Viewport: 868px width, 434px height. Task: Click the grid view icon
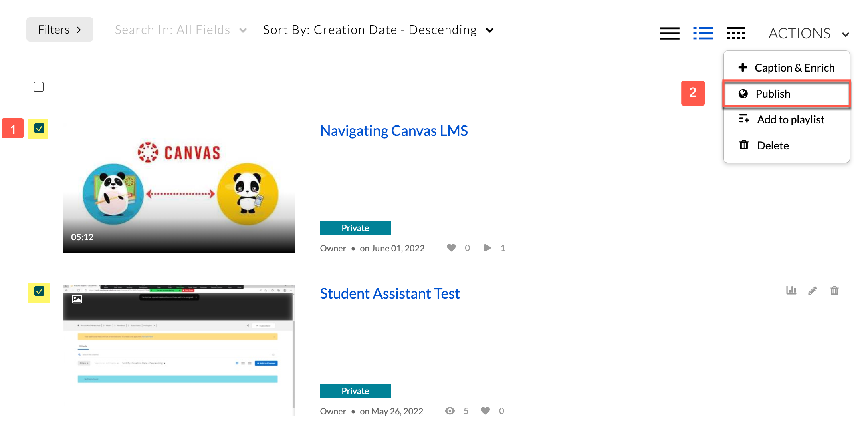pyautogui.click(x=735, y=31)
